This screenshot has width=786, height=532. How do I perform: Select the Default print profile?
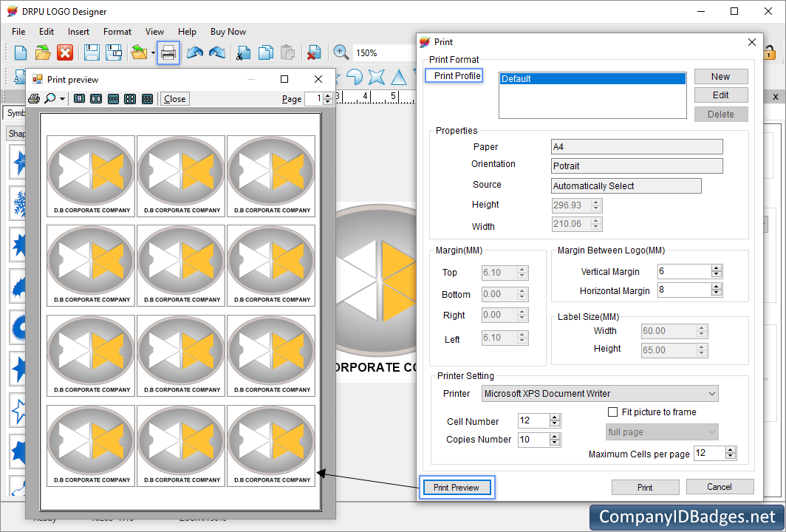[592, 79]
